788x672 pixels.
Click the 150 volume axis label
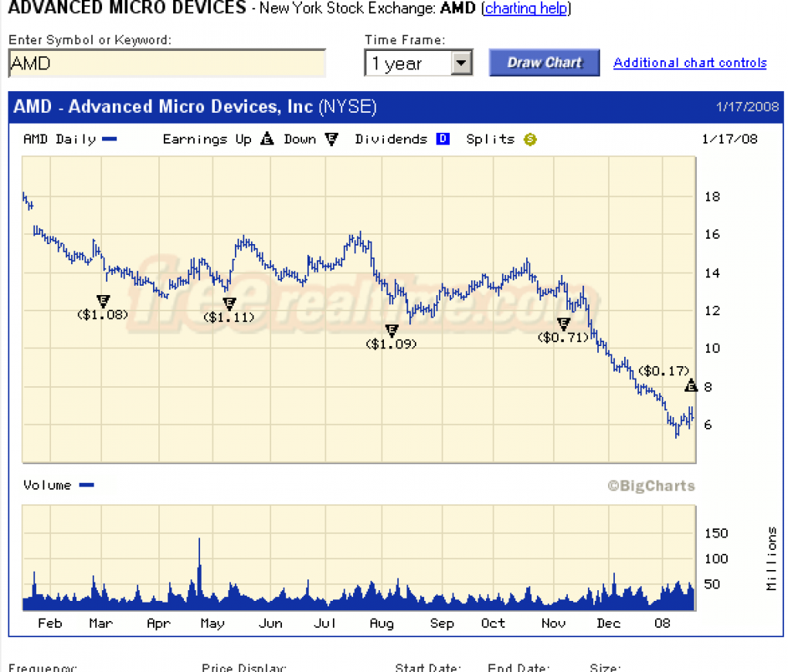coord(716,533)
